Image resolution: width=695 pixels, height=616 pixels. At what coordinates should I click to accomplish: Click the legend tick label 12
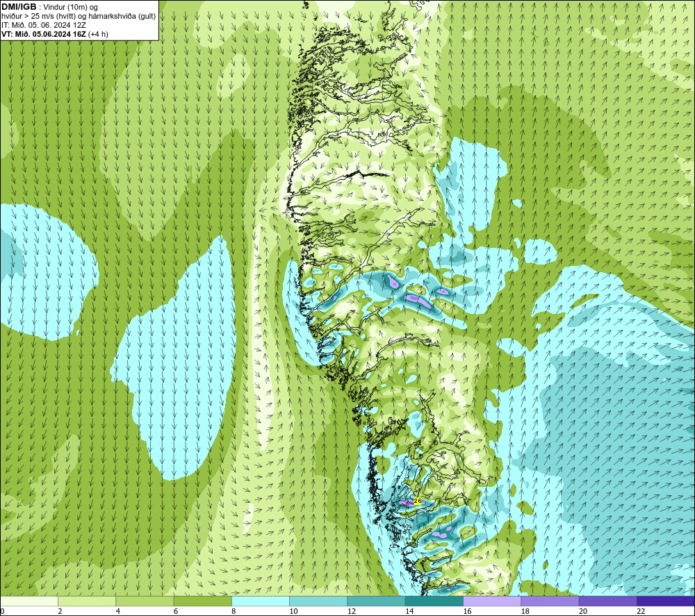(352, 611)
